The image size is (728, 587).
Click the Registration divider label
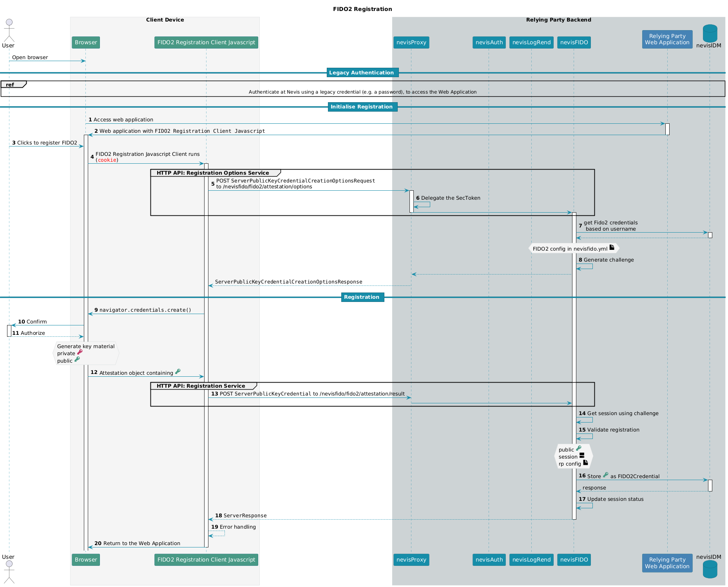point(362,297)
